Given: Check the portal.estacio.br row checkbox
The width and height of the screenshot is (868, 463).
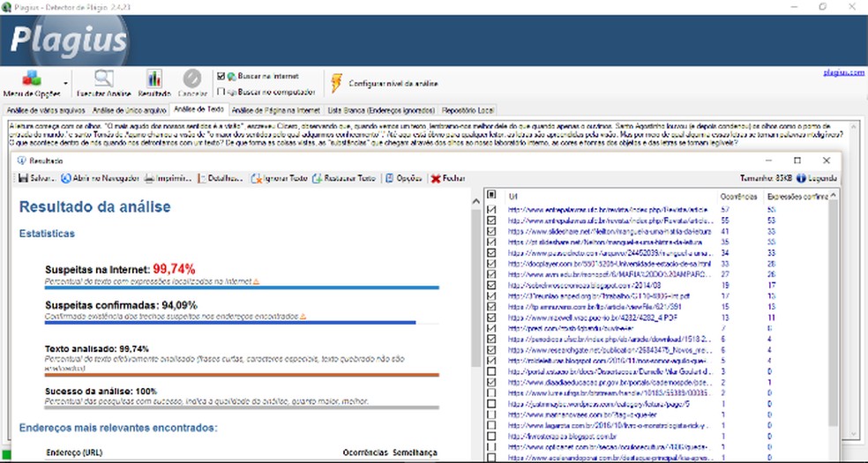Looking at the screenshot, I should click(x=491, y=370).
